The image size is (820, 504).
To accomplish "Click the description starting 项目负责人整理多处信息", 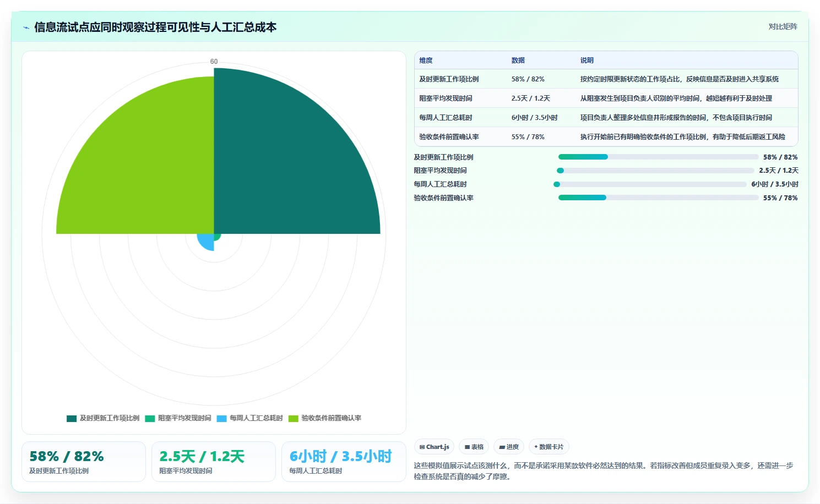I will [676, 118].
